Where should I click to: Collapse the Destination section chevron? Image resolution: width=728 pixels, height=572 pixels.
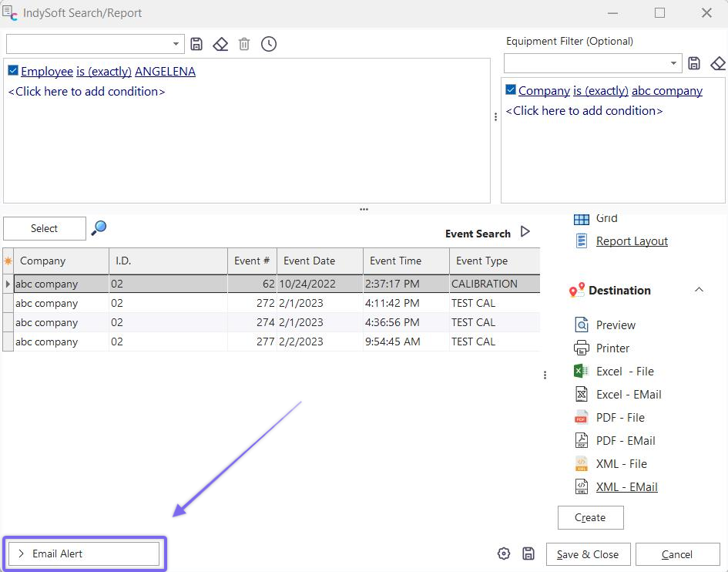point(699,290)
